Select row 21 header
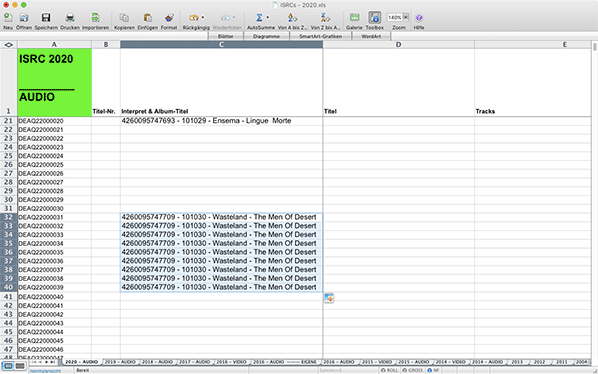This screenshot has height=374, width=598. [8, 121]
